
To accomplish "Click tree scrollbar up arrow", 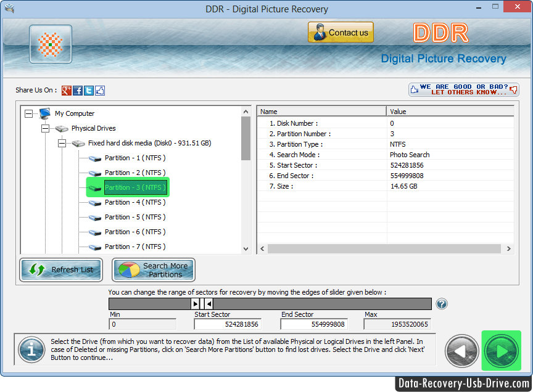I will (x=246, y=112).
